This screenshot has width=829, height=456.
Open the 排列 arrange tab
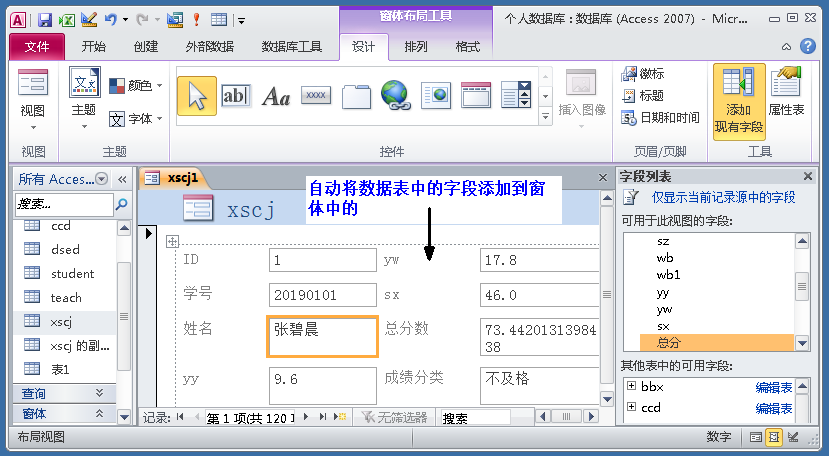point(416,47)
